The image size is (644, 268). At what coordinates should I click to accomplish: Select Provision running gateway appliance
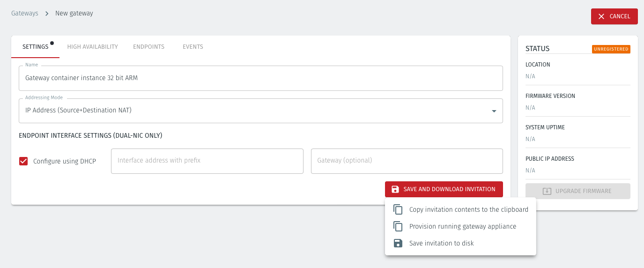[462, 226]
